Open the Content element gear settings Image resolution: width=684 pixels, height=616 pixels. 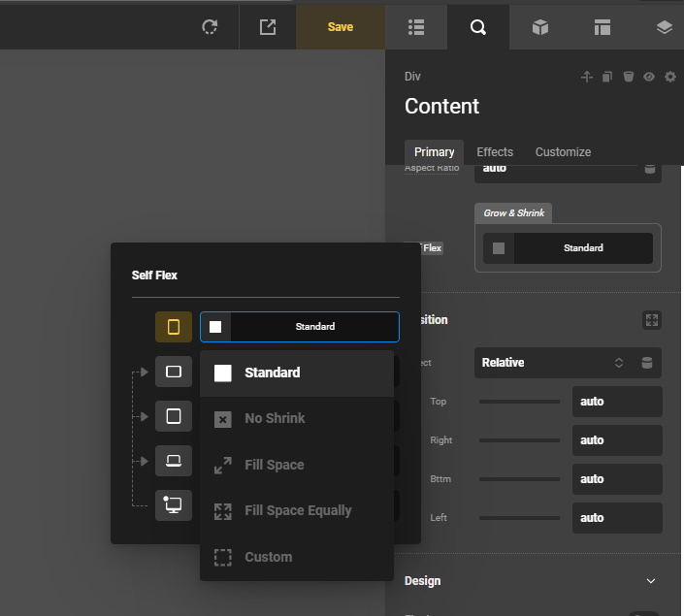pyautogui.click(x=670, y=77)
